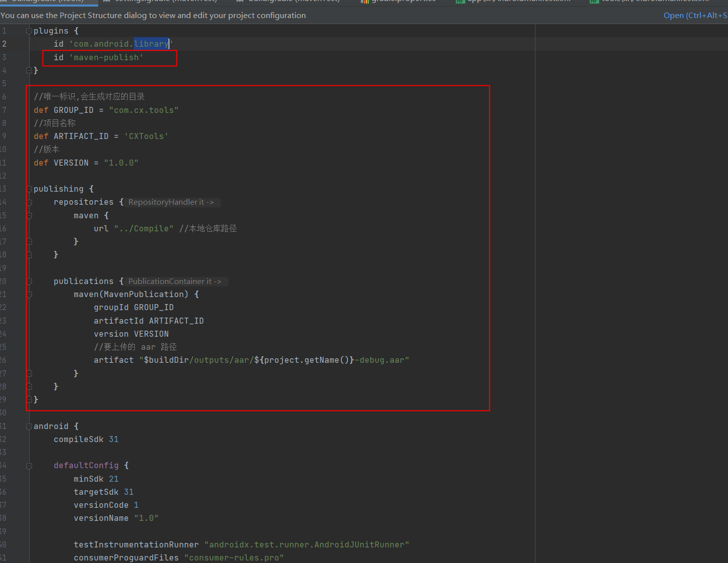Click the targetSdk 31 line

(x=104, y=492)
